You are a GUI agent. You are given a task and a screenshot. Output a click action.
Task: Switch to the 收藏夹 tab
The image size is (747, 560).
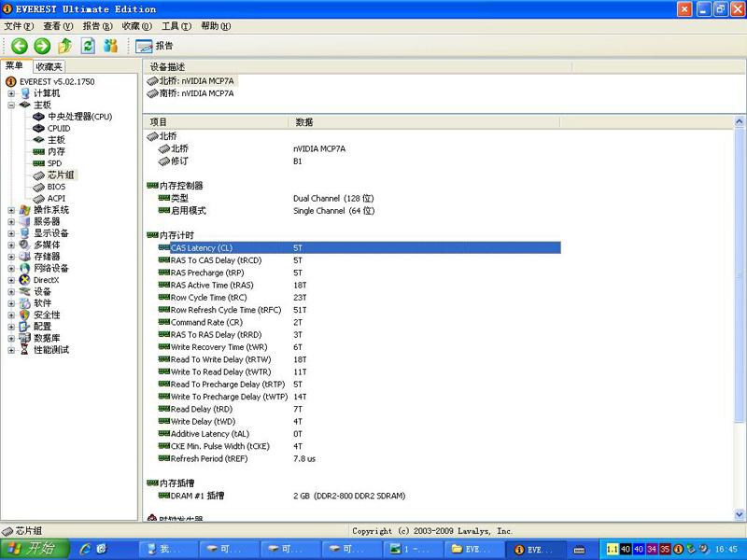[49, 67]
